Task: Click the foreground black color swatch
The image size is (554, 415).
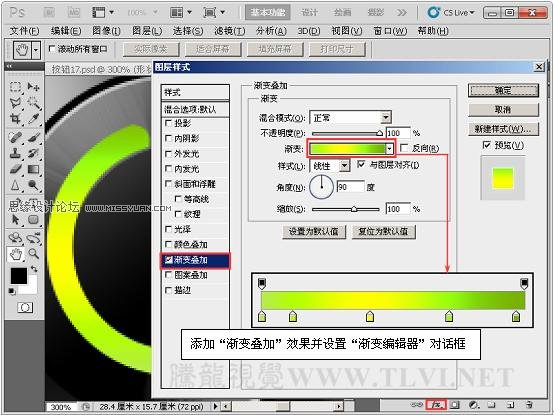Action: click(x=19, y=276)
